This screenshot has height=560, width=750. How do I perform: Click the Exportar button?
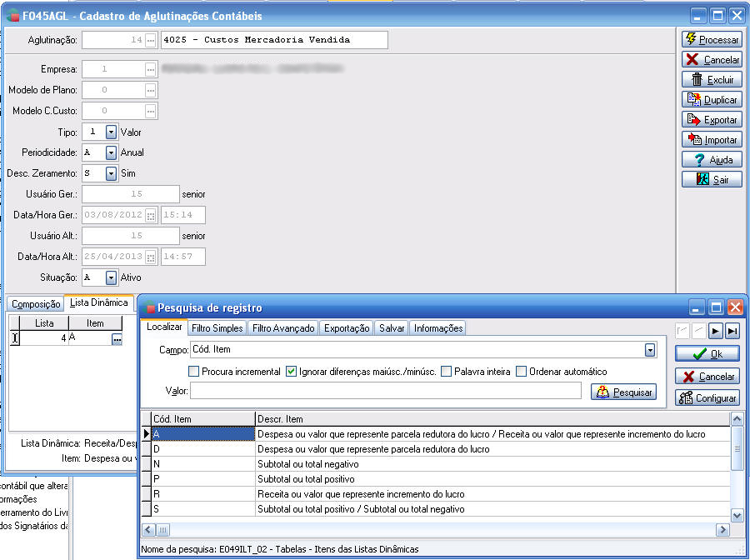coord(712,119)
